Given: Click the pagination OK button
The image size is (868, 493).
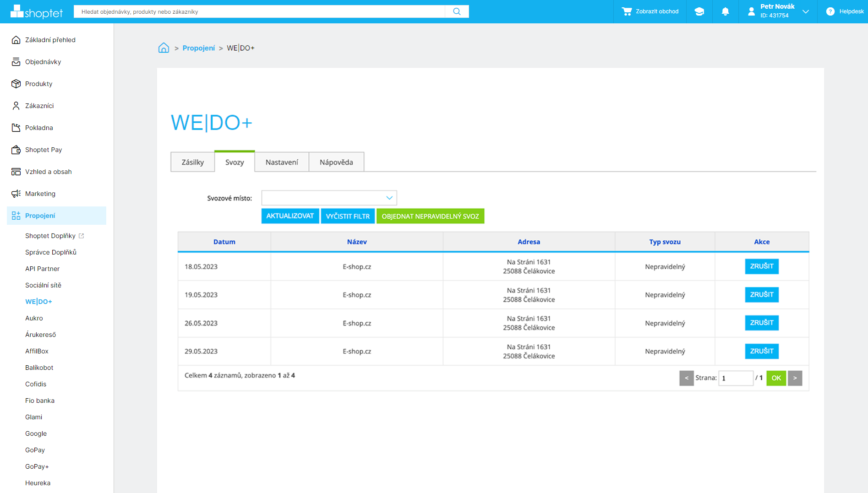Looking at the screenshot, I should (776, 378).
